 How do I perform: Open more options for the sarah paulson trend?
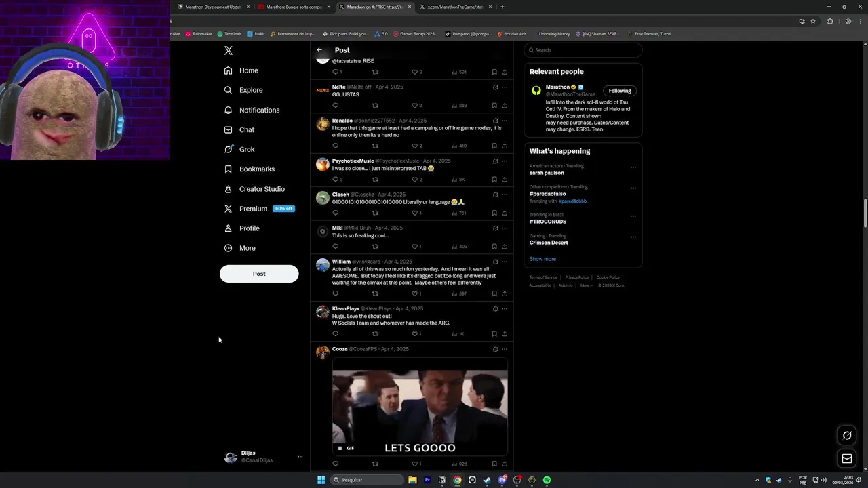pyautogui.click(x=633, y=167)
